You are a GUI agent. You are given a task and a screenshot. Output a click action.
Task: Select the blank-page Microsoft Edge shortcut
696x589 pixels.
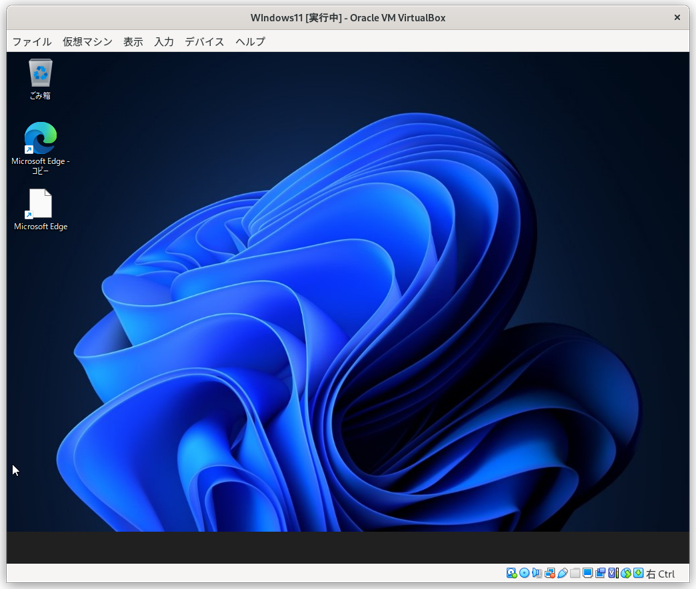pyautogui.click(x=40, y=210)
